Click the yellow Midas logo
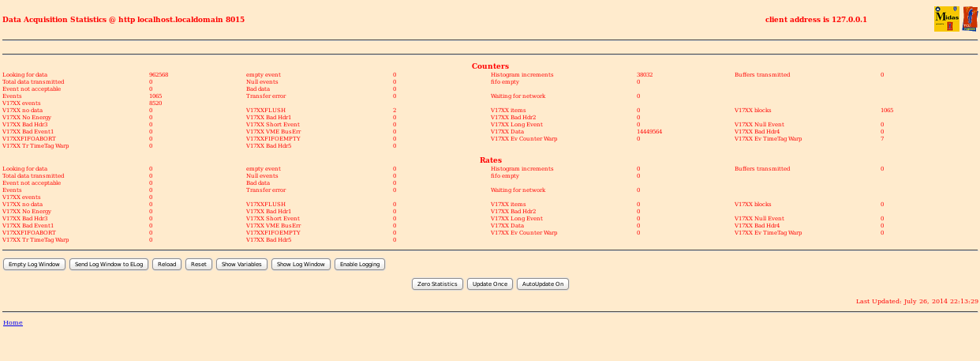Viewport: 980px width, 361px height. [946, 19]
